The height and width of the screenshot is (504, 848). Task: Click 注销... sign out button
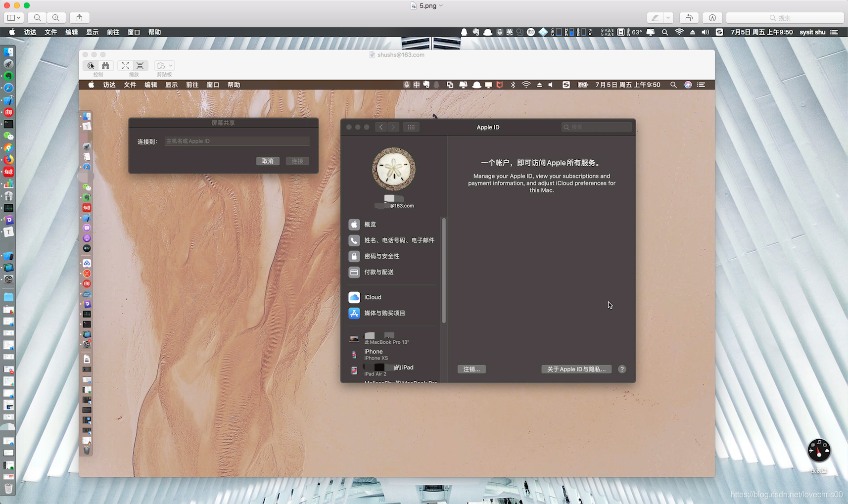471,369
